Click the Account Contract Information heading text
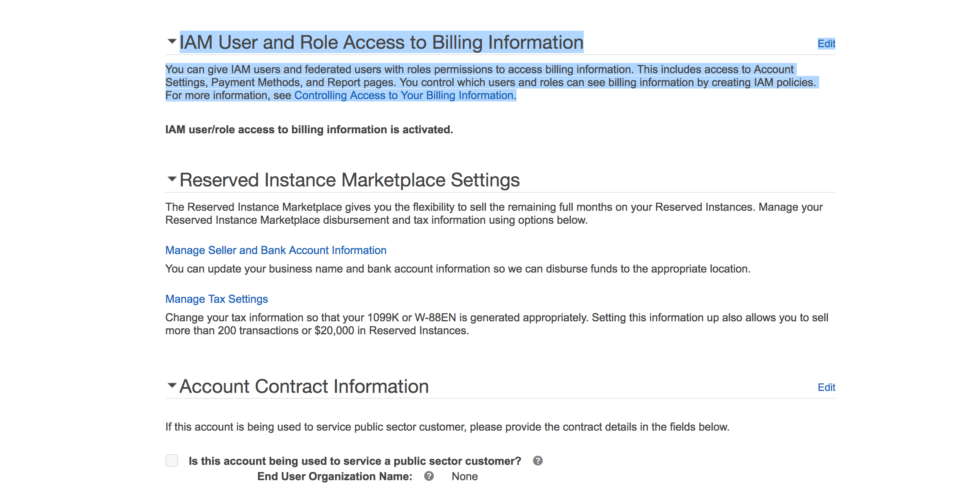Screen dimensions: 980x490 click(303, 387)
